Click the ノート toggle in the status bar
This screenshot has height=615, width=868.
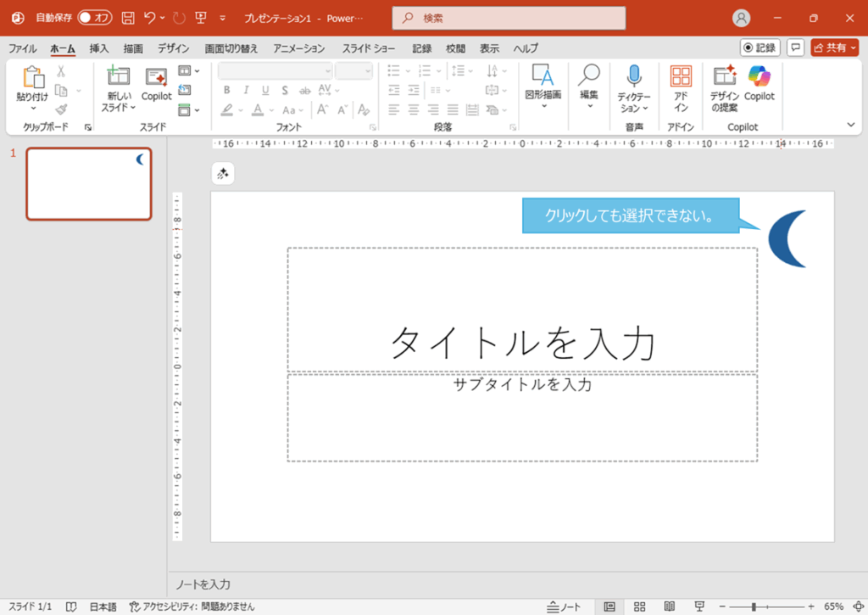click(562, 606)
